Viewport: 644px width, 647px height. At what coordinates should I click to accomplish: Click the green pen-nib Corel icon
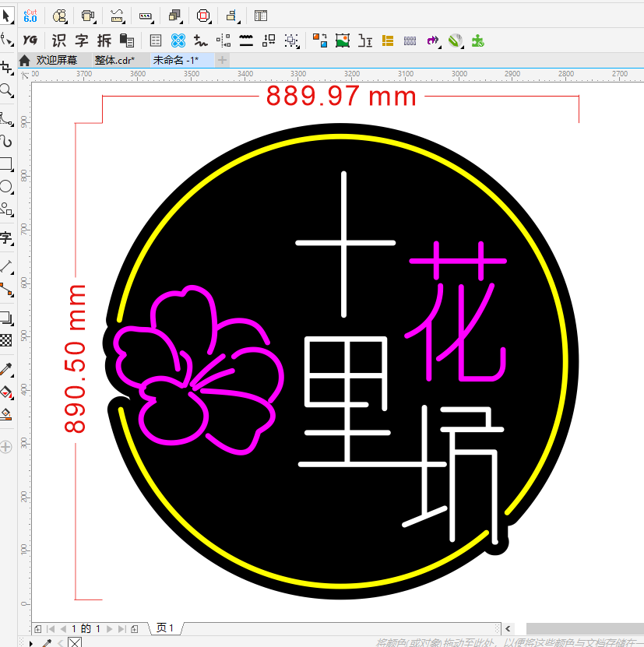pos(456,40)
